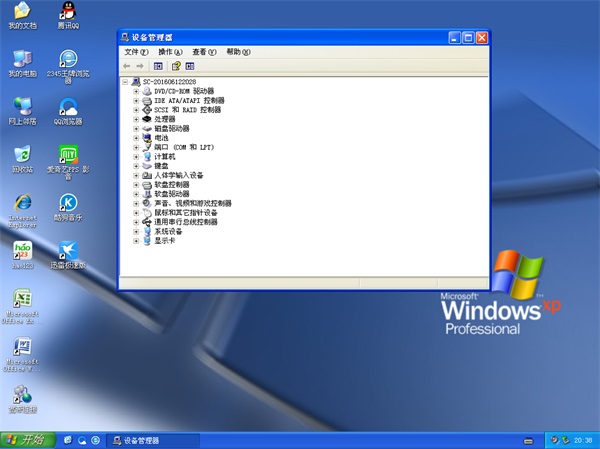
Task: Expand 端口 (COM 和 LPT) node
Action: (x=136, y=147)
